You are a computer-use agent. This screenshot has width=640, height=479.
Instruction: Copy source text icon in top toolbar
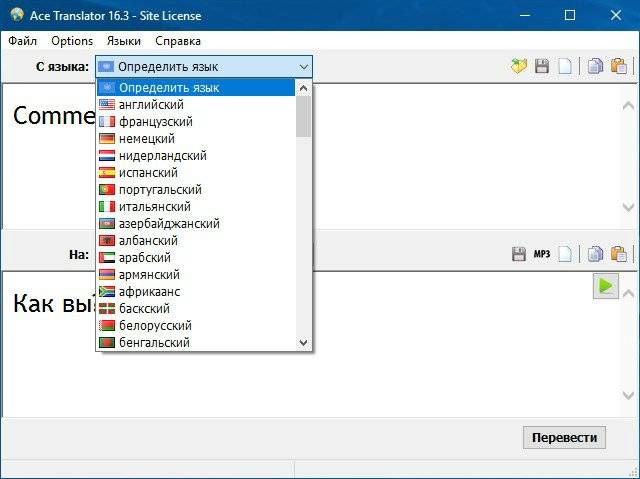pos(595,66)
